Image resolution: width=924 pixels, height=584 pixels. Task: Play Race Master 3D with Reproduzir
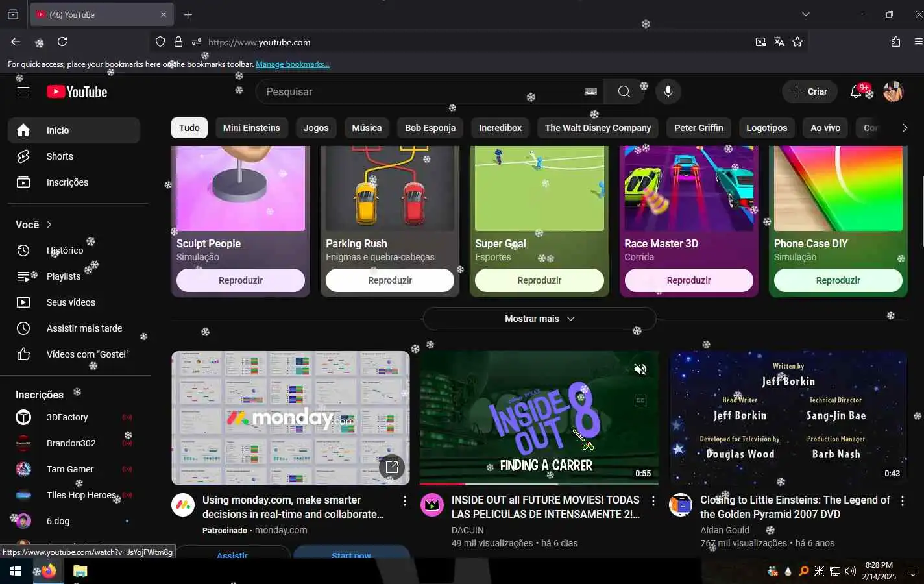688,280
